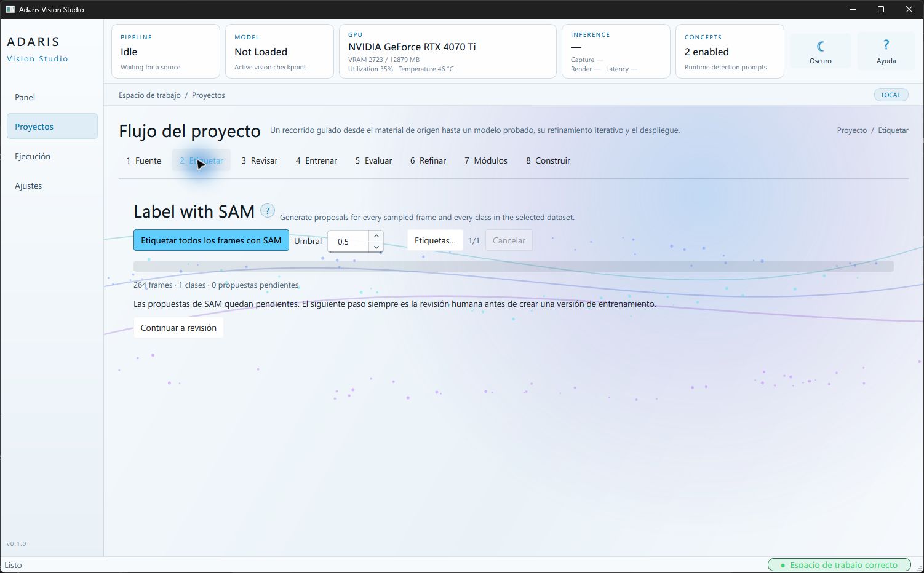Open step 4 Entrenar tab
924x573 pixels.
point(316,160)
